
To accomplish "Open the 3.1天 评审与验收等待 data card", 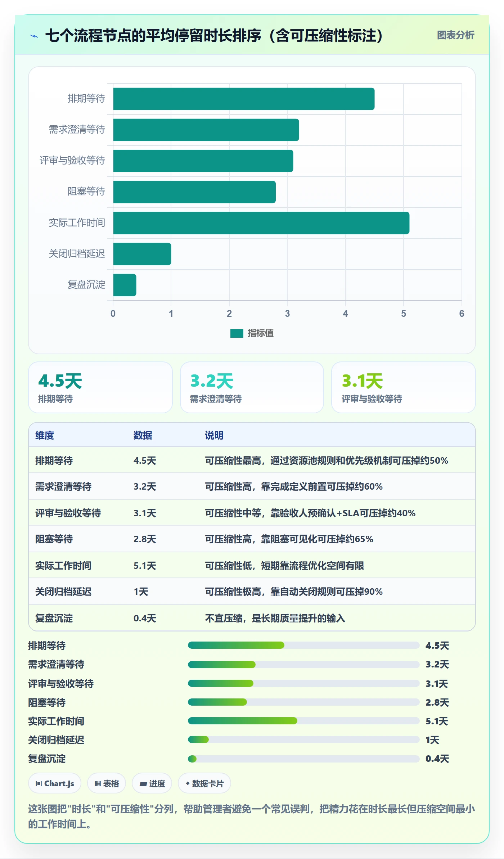I will pyautogui.click(x=404, y=387).
